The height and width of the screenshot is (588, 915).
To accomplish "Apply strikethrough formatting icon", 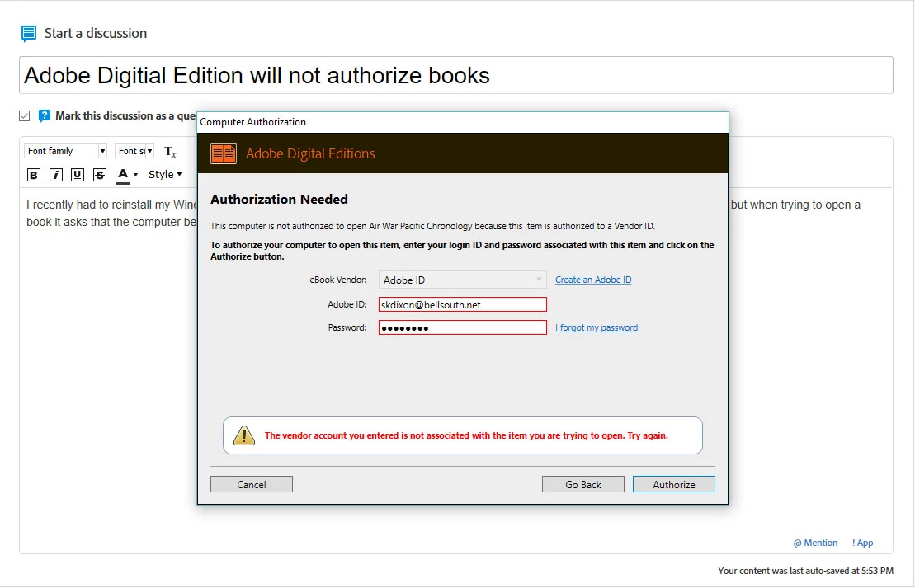I will pos(100,174).
